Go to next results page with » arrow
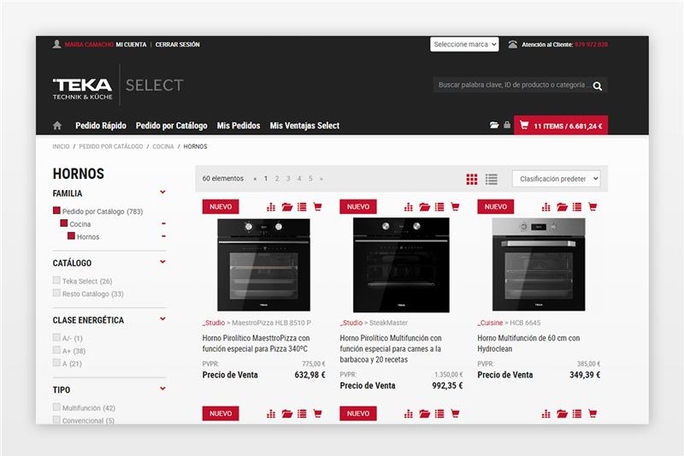The width and height of the screenshot is (684, 456). (321, 178)
